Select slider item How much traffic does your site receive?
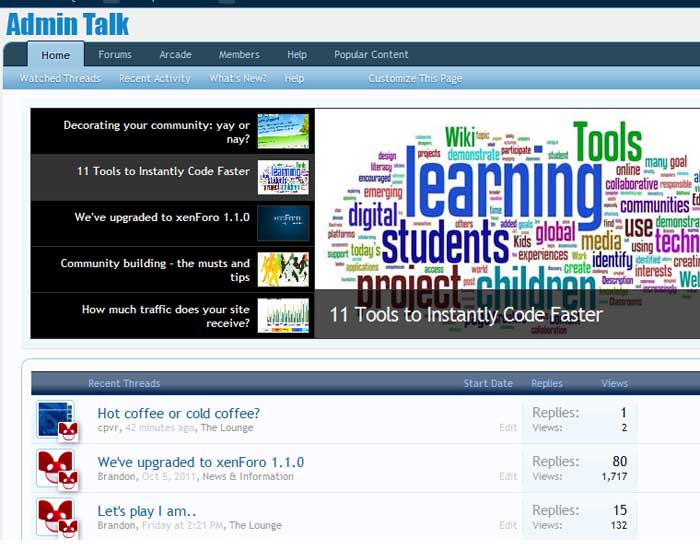The width and height of the screenshot is (700, 550). [172, 316]
